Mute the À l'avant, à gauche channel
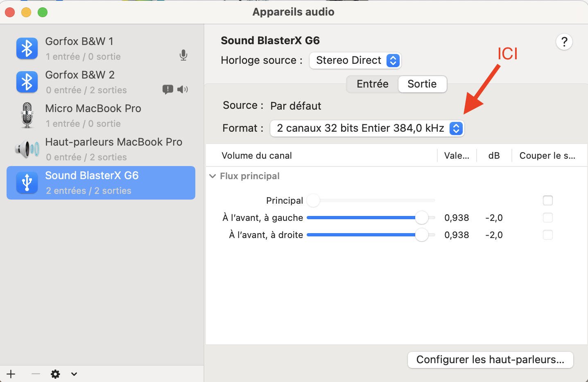This screenshot has width=588, height=382. [x=547, y=218]
